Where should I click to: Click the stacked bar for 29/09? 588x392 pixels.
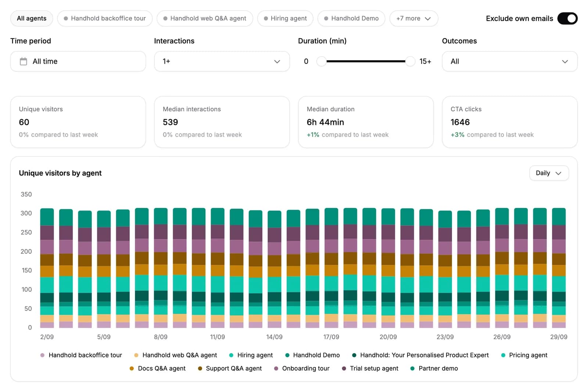[559, 268]
